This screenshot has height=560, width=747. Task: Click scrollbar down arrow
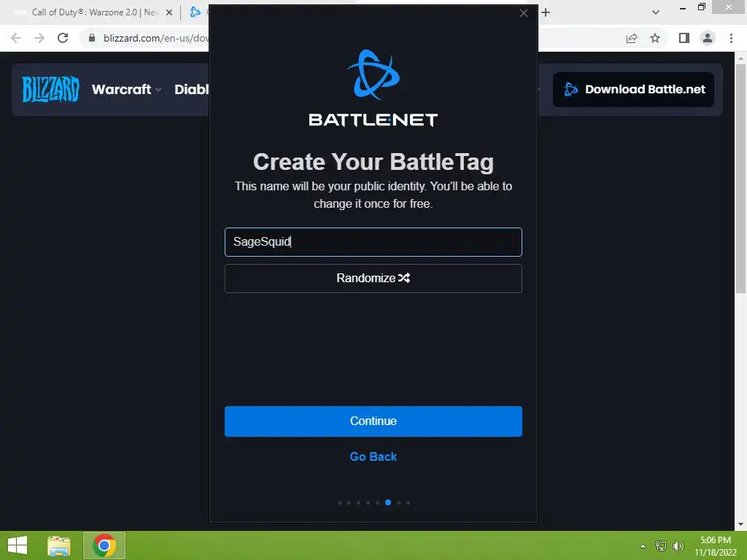pyautogui.click(x=740, y=525)
